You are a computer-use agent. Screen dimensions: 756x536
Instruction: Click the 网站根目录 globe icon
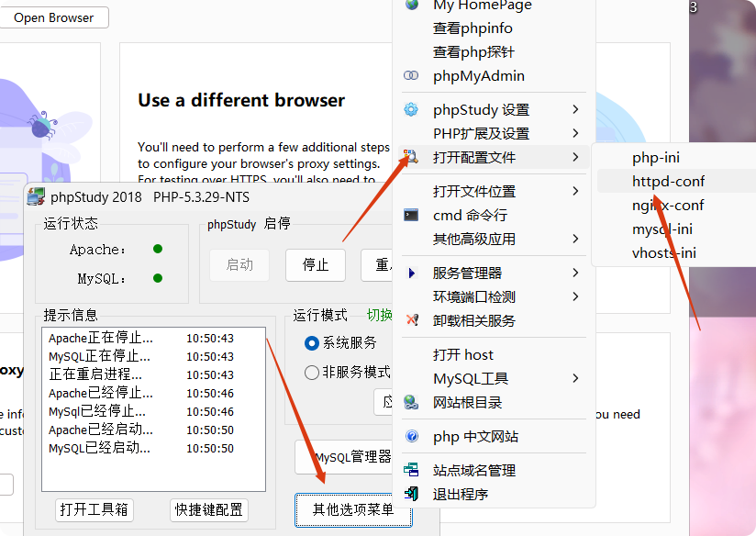pos(411,402)
